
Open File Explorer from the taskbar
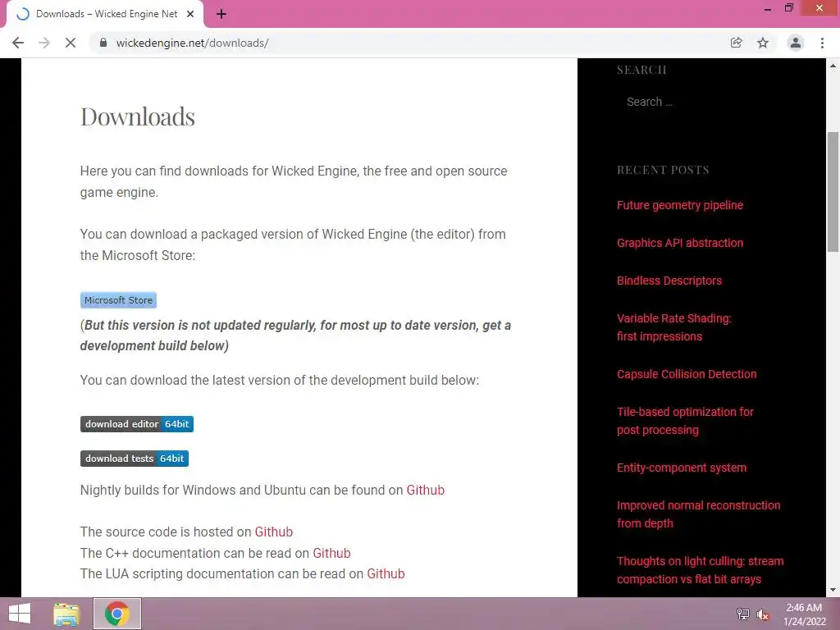click(66, 614)
